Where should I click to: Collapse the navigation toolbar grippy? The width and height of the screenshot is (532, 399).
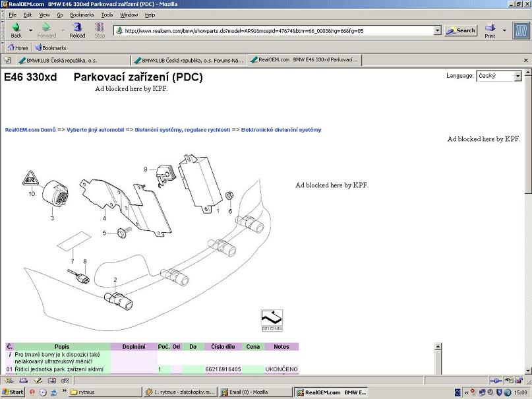coord(3,30)
